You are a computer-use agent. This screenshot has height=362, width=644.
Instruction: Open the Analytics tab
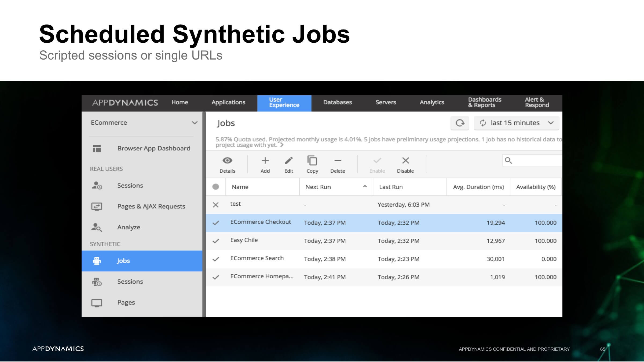point(432,102)
